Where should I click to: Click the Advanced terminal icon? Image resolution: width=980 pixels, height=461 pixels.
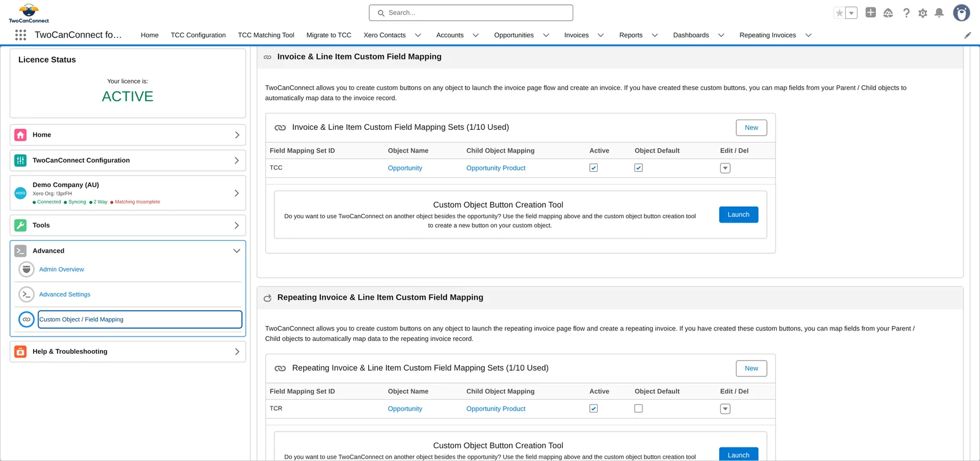(20, 251)
